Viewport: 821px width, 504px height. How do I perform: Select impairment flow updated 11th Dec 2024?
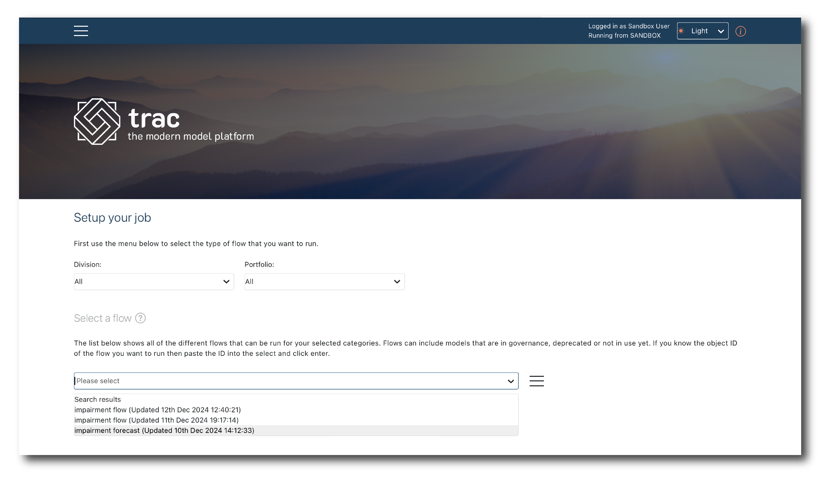(156, 420)
